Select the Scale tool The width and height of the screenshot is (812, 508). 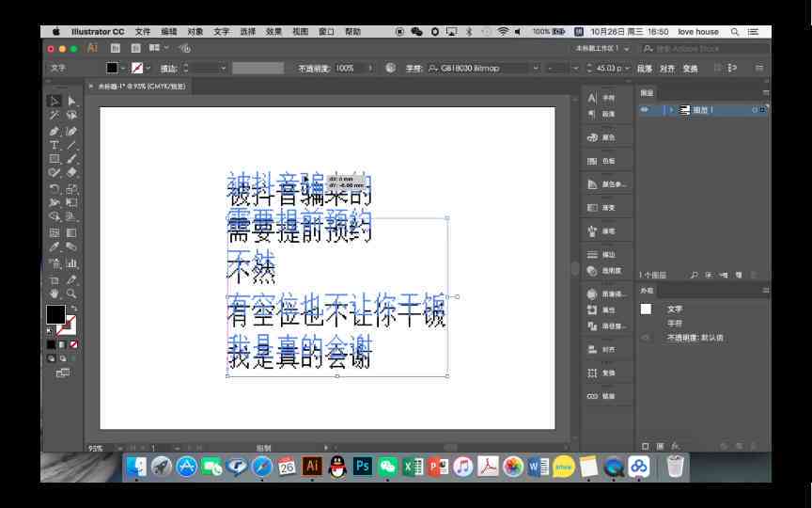71,188
